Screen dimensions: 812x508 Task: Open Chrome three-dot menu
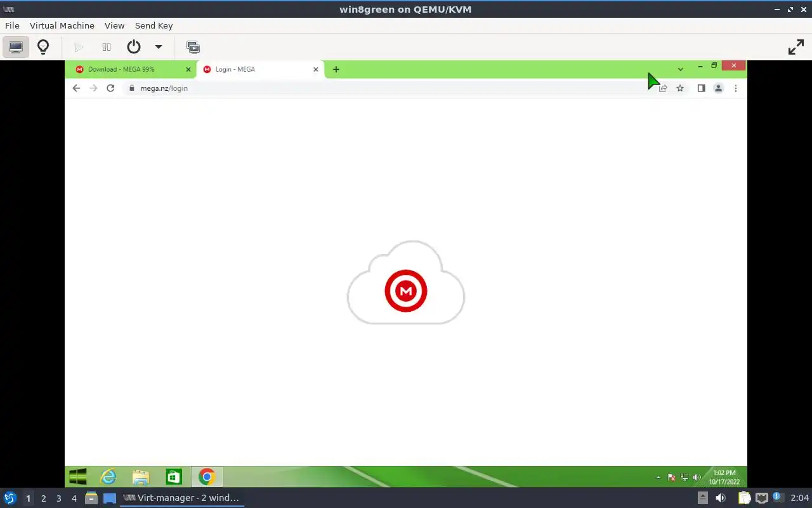coord(735,88)
